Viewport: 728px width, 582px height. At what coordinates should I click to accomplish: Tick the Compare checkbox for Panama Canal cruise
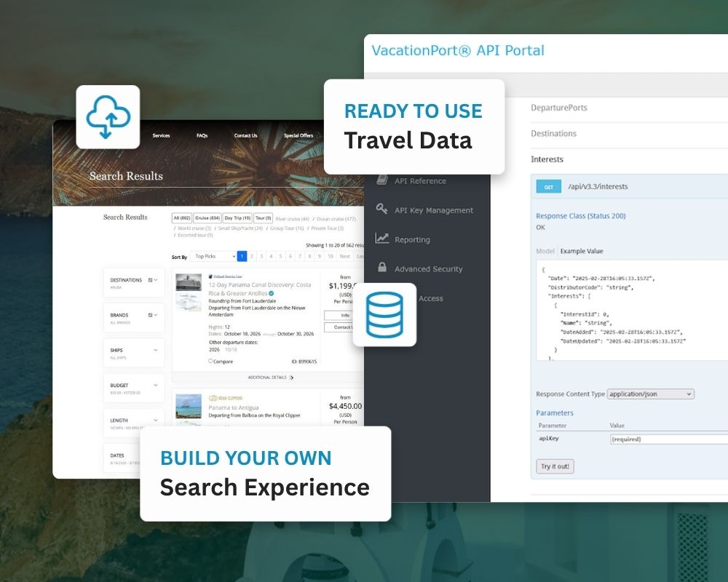pyautogui.click(x=210, y=361)
